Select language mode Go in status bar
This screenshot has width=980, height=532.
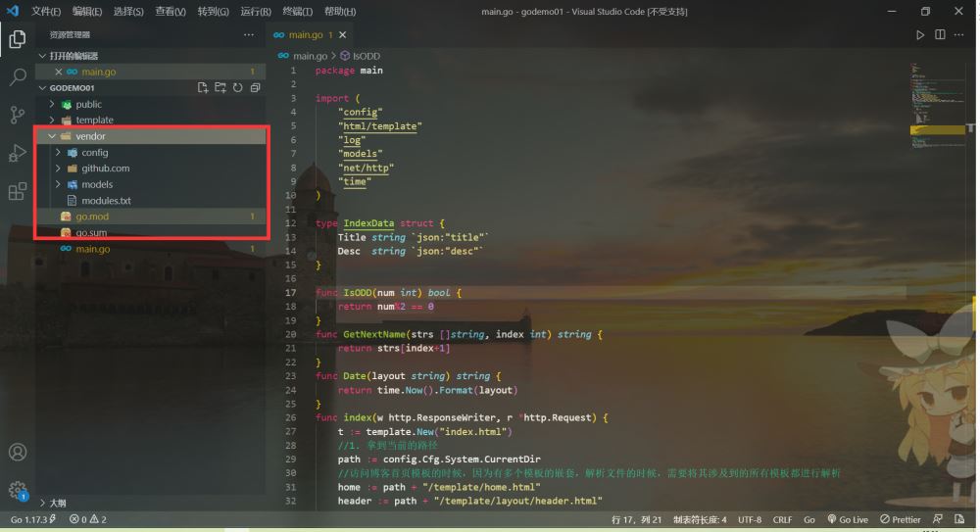point(809,519)
